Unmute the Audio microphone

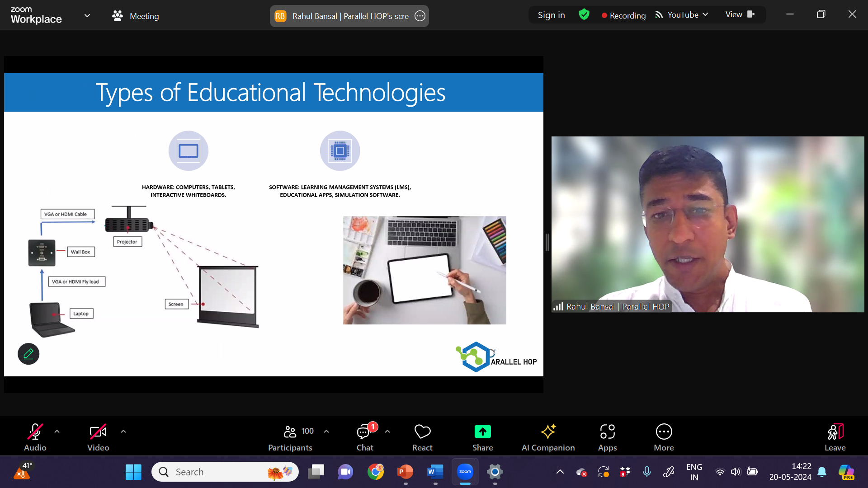(35, 437)
